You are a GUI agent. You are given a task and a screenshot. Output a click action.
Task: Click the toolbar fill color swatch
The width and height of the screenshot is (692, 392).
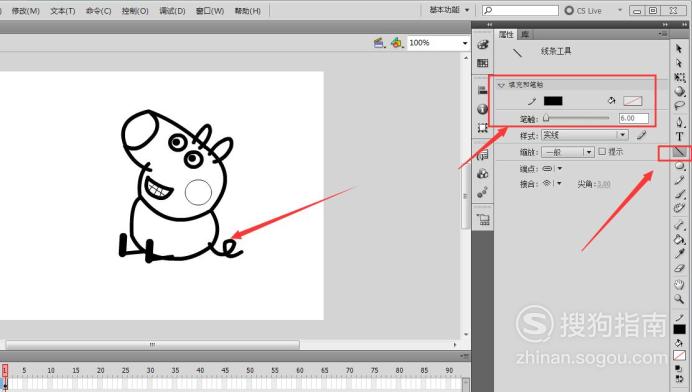coord(679,355)
